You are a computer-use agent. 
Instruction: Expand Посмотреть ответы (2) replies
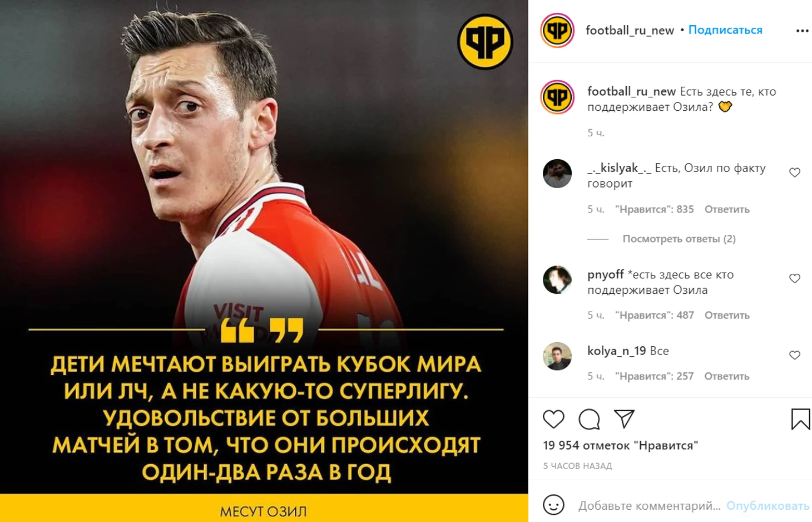coord(679,239)
